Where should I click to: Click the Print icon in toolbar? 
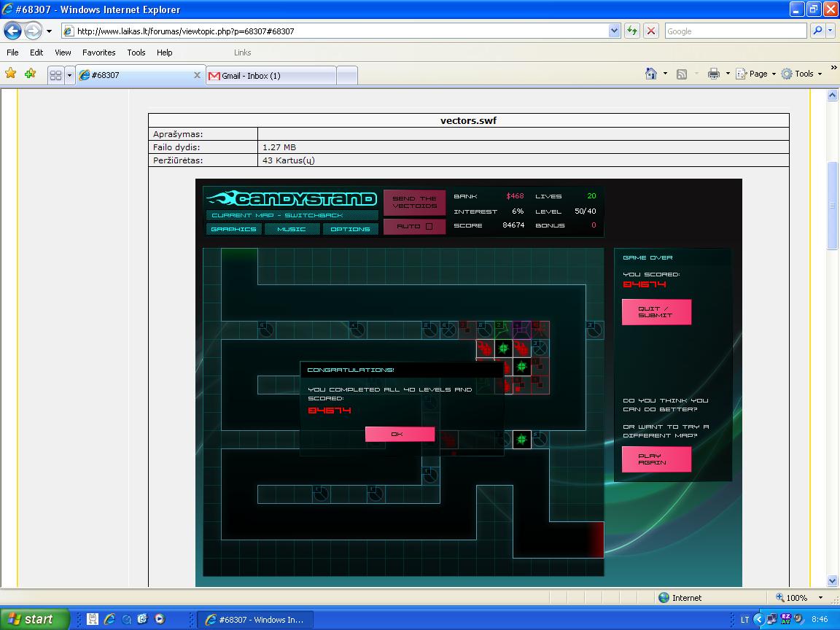point(714,74)
